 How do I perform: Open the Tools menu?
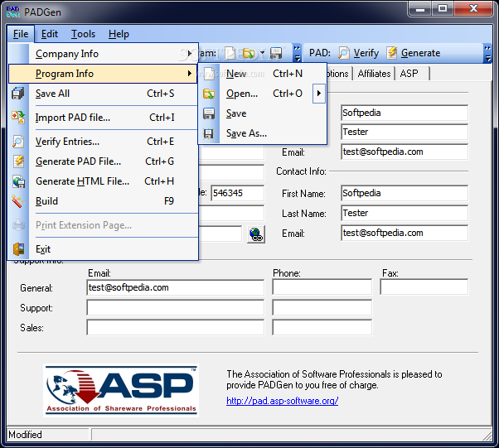coord(83,34)
